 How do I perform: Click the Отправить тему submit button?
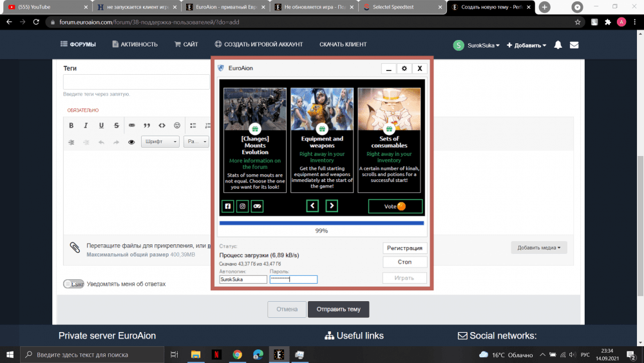338,309
